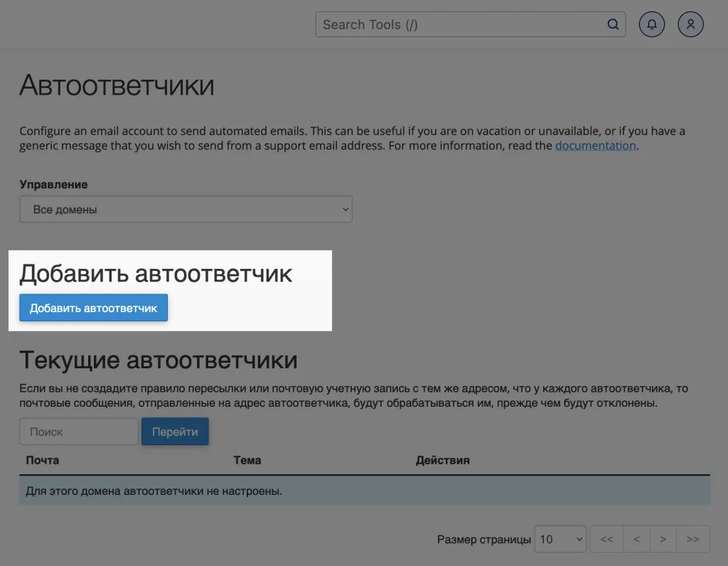The image size is (728, 566).
Task: Go to last page with >> button
Action: tap(692, 539)
